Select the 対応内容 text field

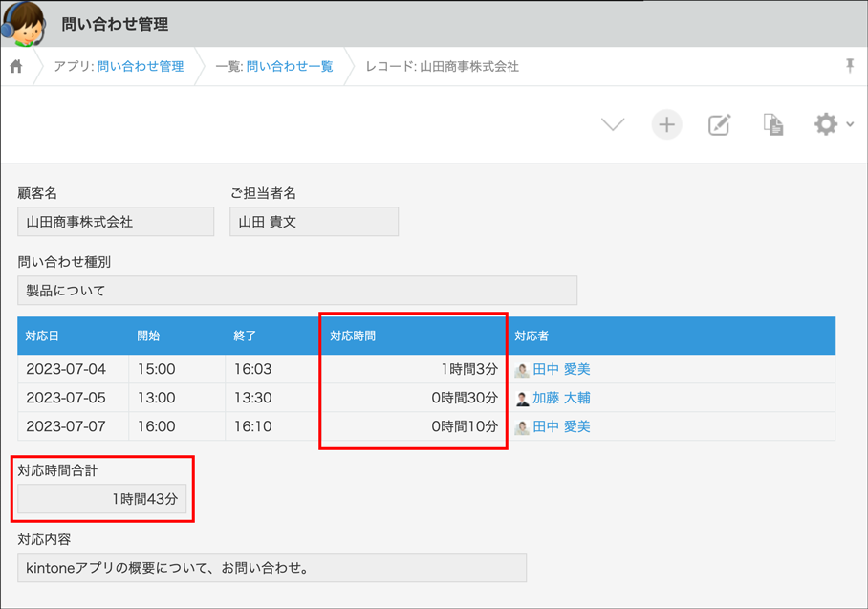tap(271, 567)
